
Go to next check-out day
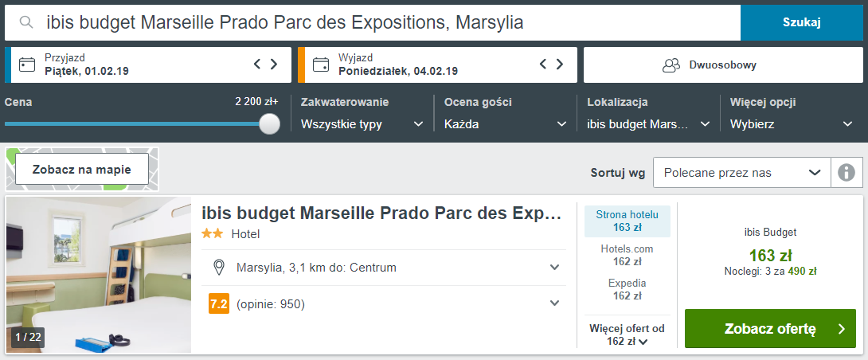[560, 65]
